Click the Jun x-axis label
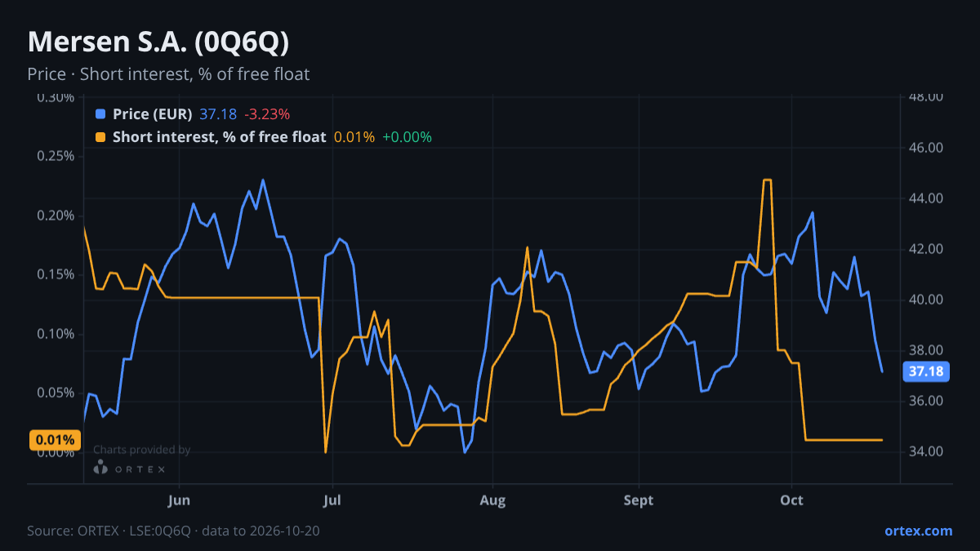 [179, 500]
